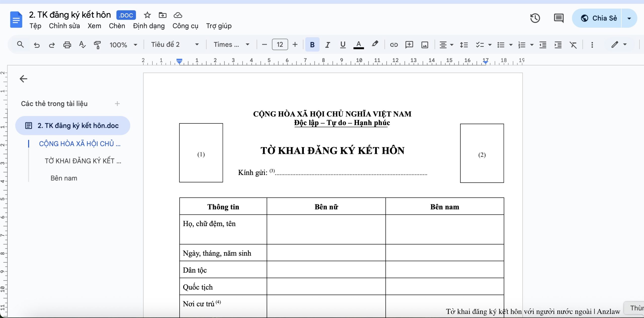Click the insert link icon
The height and width of the screenshot is (318, 644).
pos(394,45)
